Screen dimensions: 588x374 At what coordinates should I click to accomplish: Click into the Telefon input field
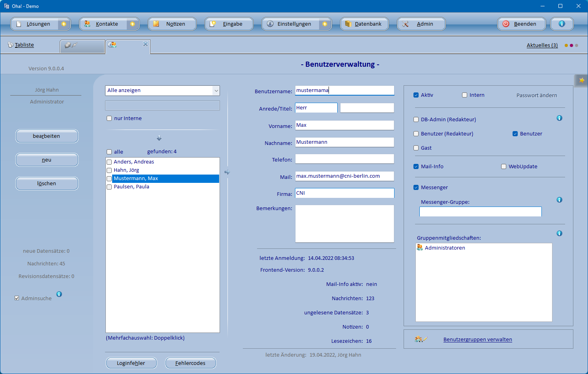(344, 159)
